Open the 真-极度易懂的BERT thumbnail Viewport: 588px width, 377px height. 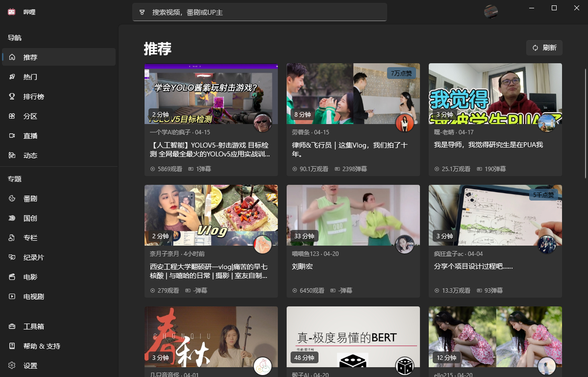pyautogui.click(x=353, y=337)
